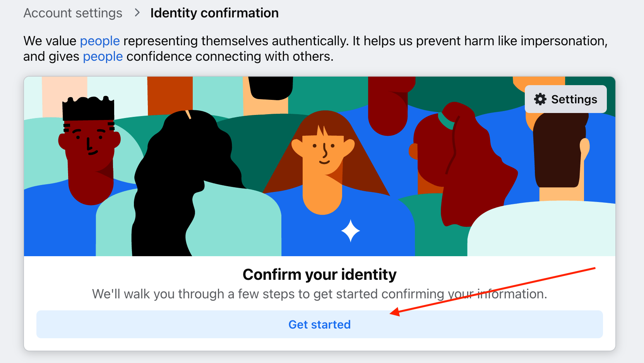Click the yellow hair clip on black hair
Image resolution: width=644 pixels, height=363 pixels.
(x=188, y=115)
